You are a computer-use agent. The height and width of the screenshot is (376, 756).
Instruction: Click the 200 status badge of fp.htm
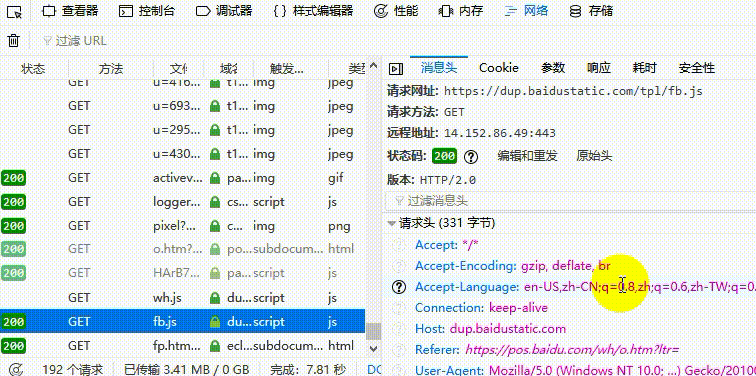point(13,346)
